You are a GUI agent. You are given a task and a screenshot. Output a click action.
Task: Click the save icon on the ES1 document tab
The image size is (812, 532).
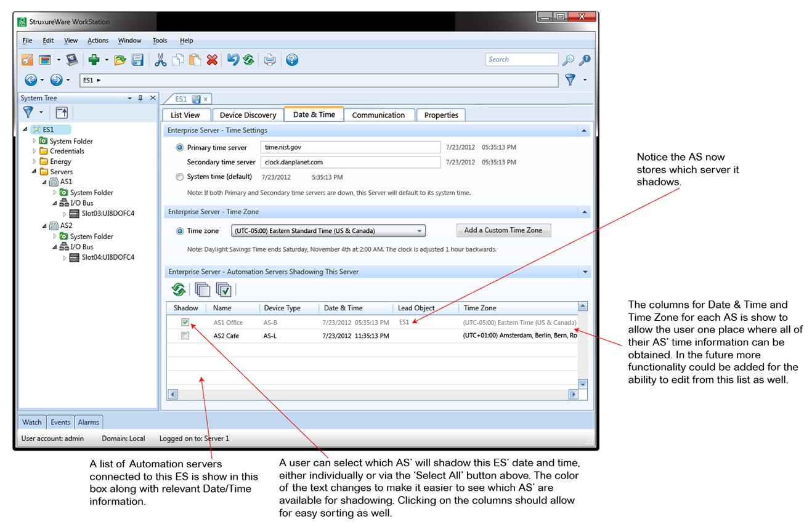(196, 99)
